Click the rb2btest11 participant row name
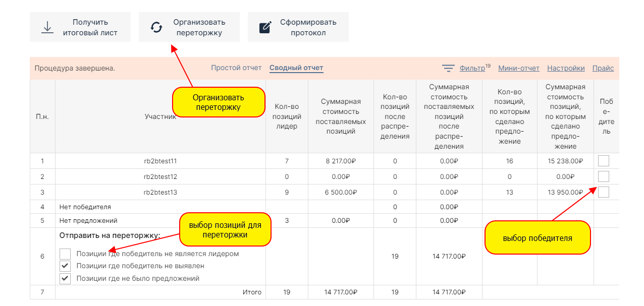Screen dimensions: 644x306 point(160,161)
